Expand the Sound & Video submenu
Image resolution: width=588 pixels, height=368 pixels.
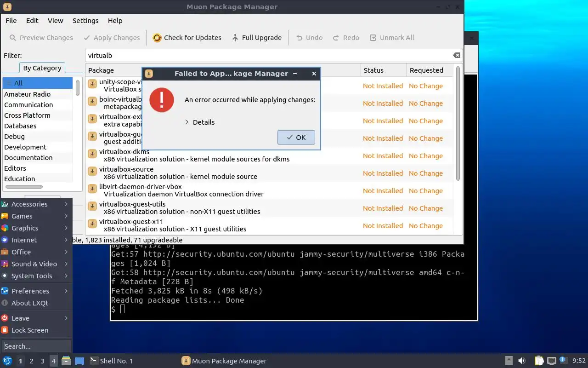(x=36, y=264)
